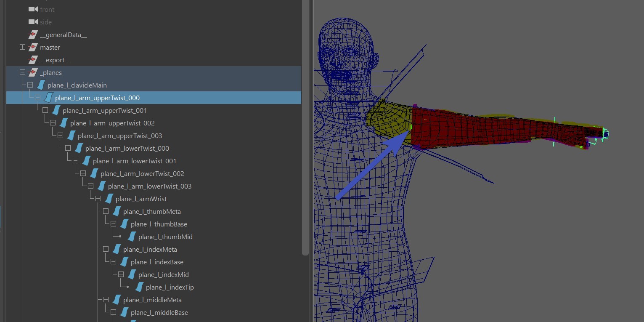Click the plane_l_clavicleMain surface icon
This screenshot has height=322, width=644.
click(x=40, y=85)
